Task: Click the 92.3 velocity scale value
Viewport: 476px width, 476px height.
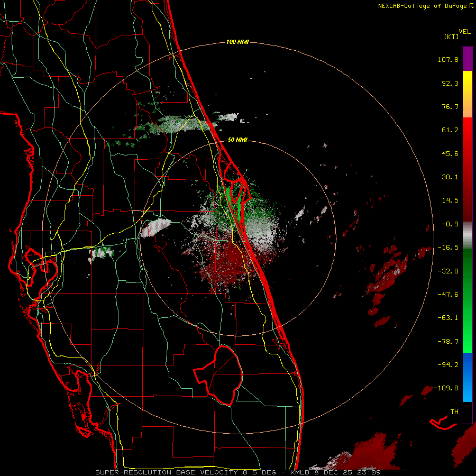Action: (x=450, y=83)
